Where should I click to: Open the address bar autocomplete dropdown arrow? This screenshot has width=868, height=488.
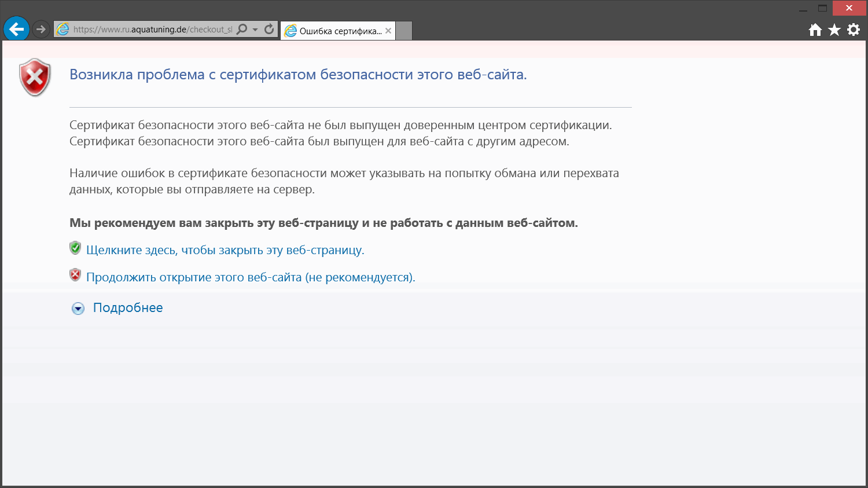[255, 30]
